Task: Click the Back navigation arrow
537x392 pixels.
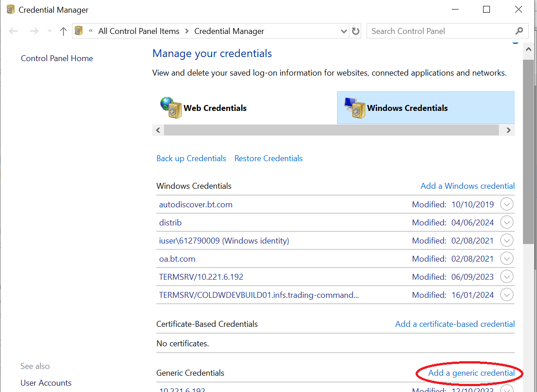Action: coord(13,31)
